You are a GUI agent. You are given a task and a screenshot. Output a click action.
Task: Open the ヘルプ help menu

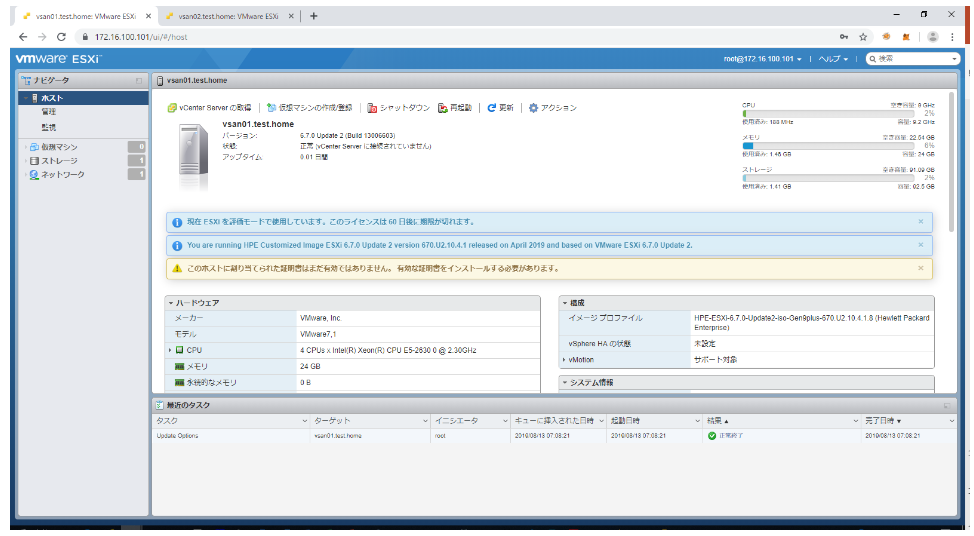tap(833, 59)
